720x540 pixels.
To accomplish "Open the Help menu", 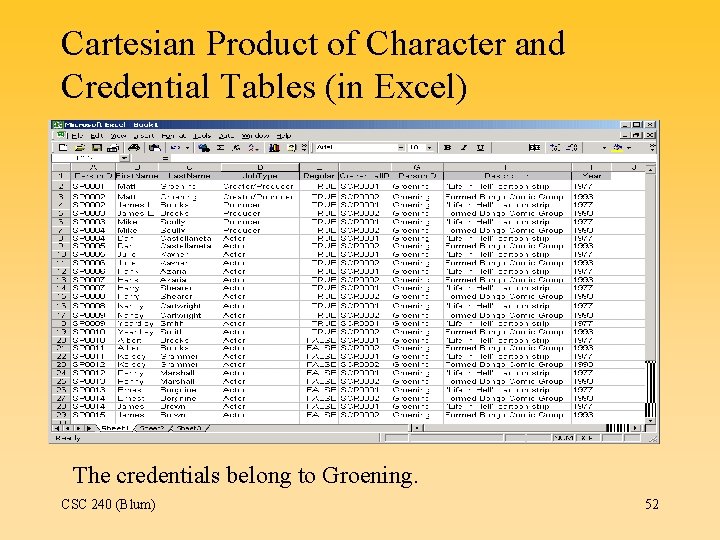I will tap(284, 136).
